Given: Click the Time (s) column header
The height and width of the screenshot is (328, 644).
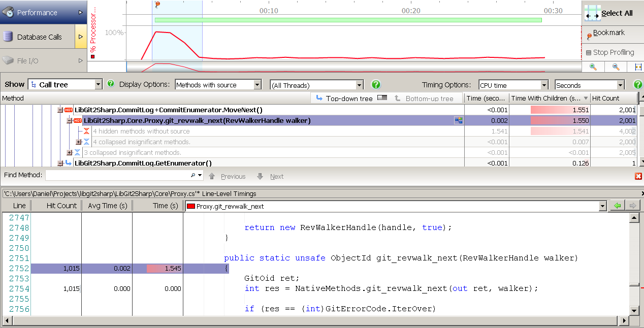Looking at the screenshot, I should [x=158, y=206].
